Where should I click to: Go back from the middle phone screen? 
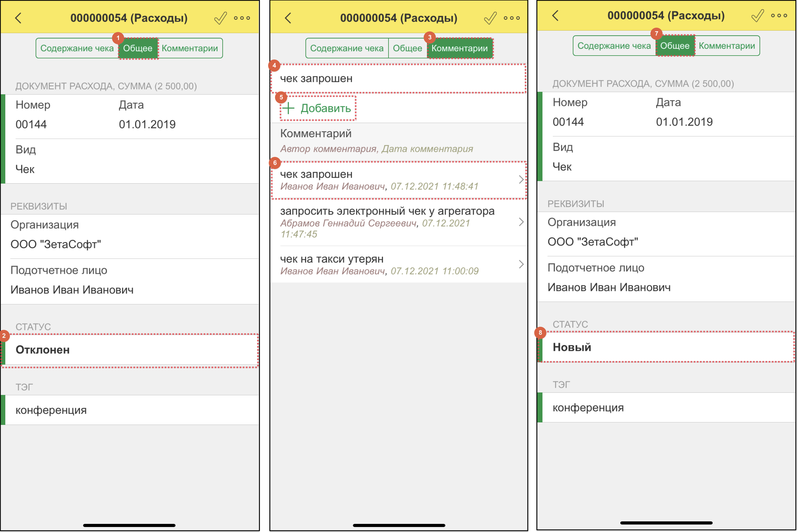288,18
